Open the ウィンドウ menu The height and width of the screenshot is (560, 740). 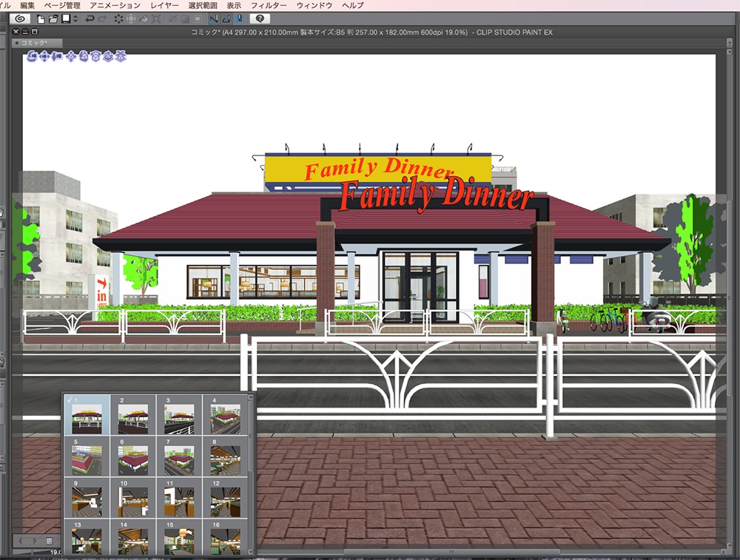(x=314, y=5)
